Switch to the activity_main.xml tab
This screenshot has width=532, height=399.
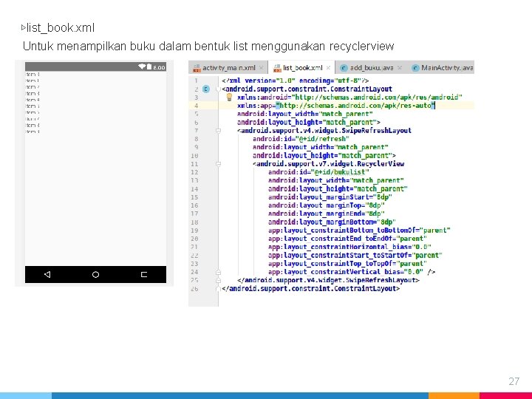[x=228, y=68]
